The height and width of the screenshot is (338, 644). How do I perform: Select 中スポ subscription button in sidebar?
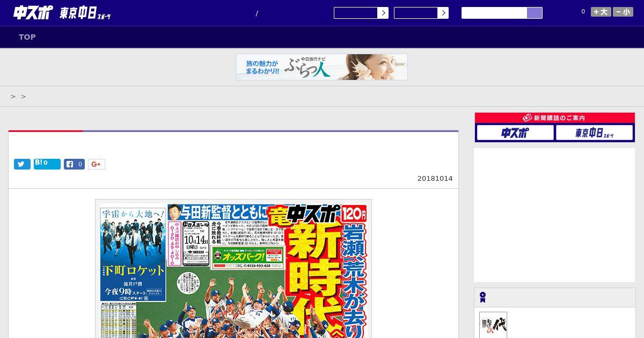coord(515,133)
